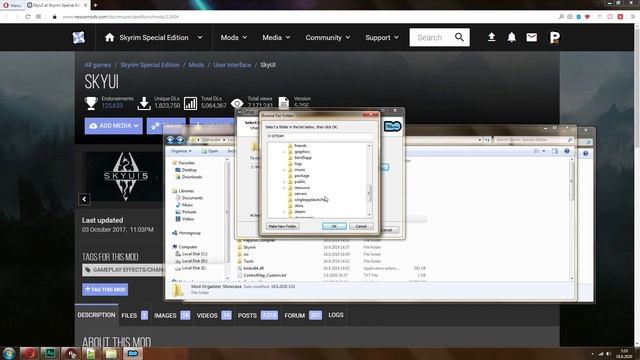Image resolution: width=640 pixels, height=360 pixels.
Task: Click the browser reload icon
Action: 27,17
